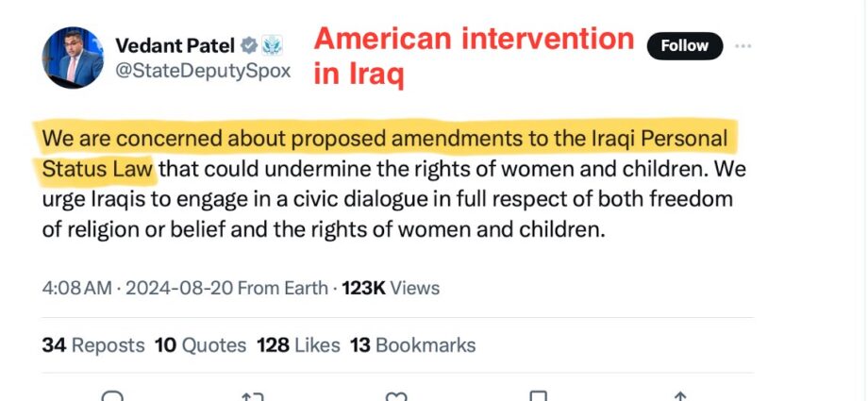Click Vedant Patel's profile avatar
The height and width of the screenshot is (401, 868).
73,58
